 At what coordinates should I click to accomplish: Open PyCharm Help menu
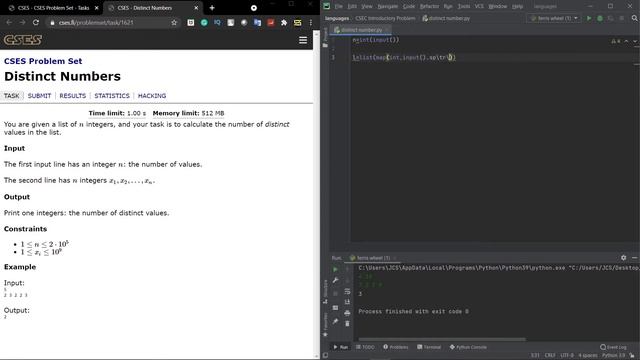coord(517,6)
